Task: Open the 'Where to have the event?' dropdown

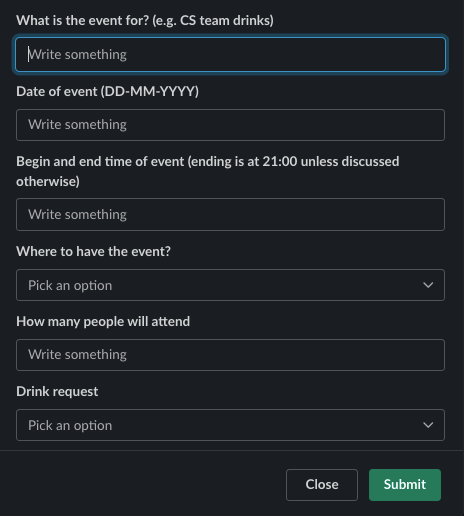Action: tap(230, 285)
